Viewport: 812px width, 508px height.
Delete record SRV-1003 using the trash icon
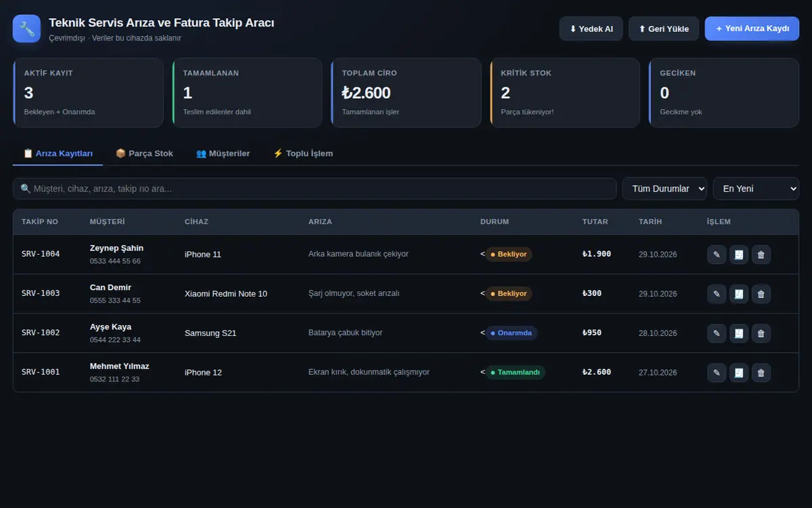(761, 294)
